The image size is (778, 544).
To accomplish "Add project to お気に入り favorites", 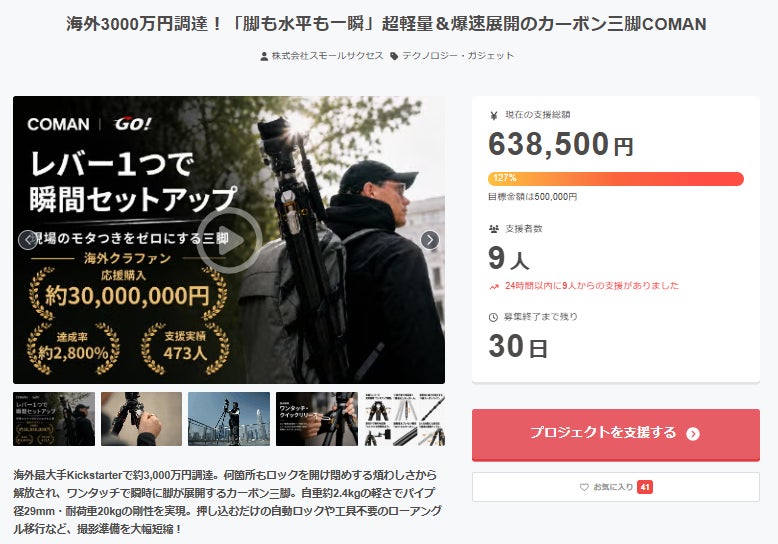I will pos(616,487).
